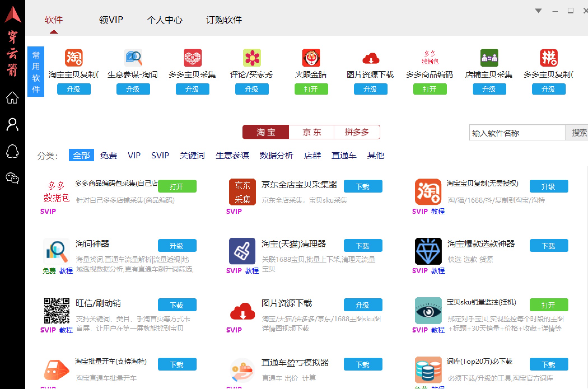Open the user profile sidebar icon
This screenshot has width=588, height=389.
point(12,125)
